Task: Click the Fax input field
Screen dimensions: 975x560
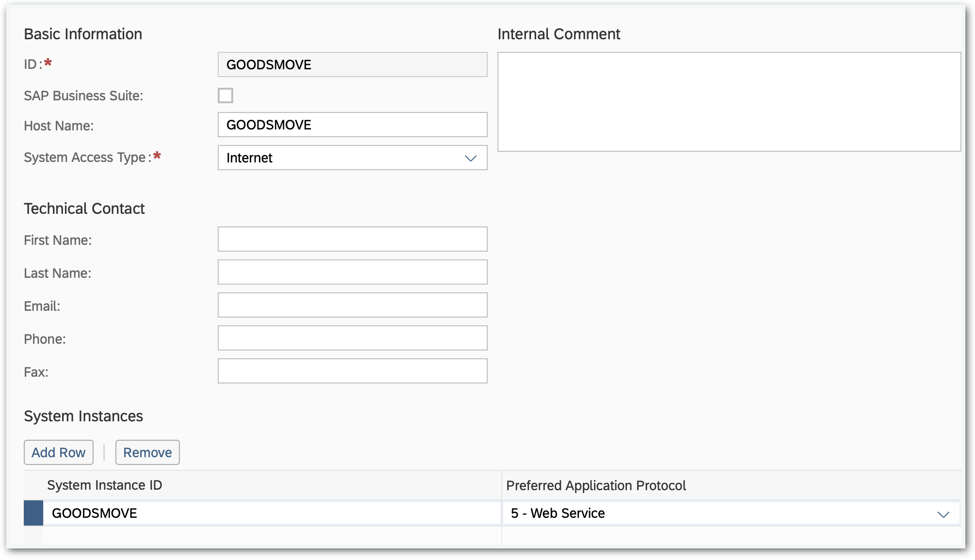Action: (352, 371)
